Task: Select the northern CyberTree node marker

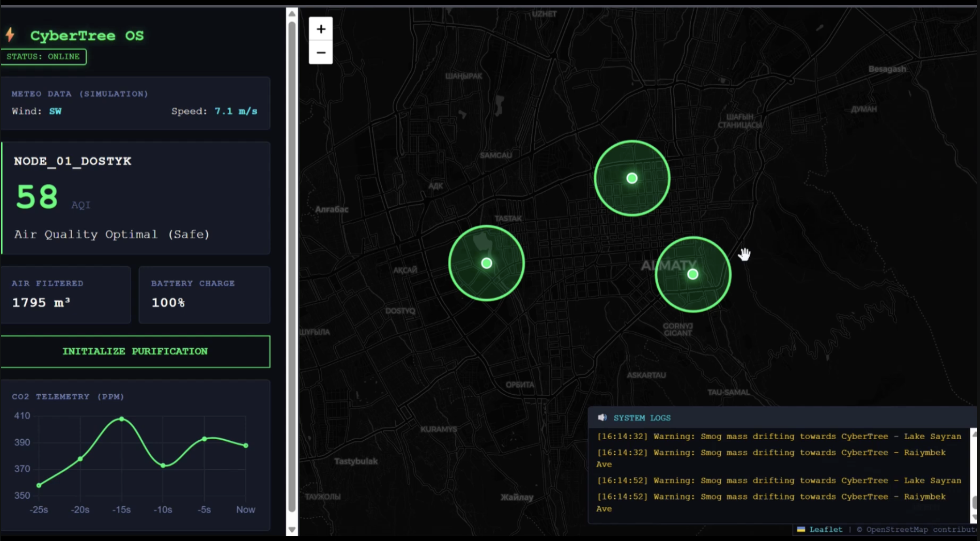Action: click(632, 178)
